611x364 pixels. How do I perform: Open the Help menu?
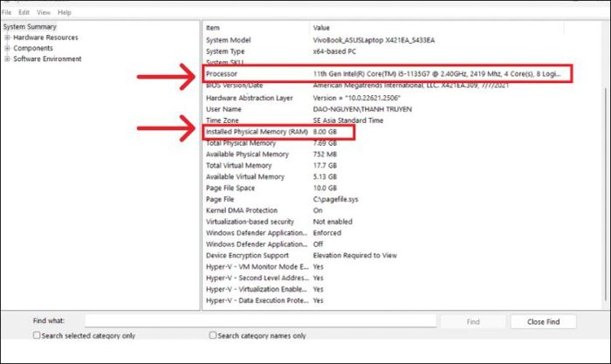(65, 12)
